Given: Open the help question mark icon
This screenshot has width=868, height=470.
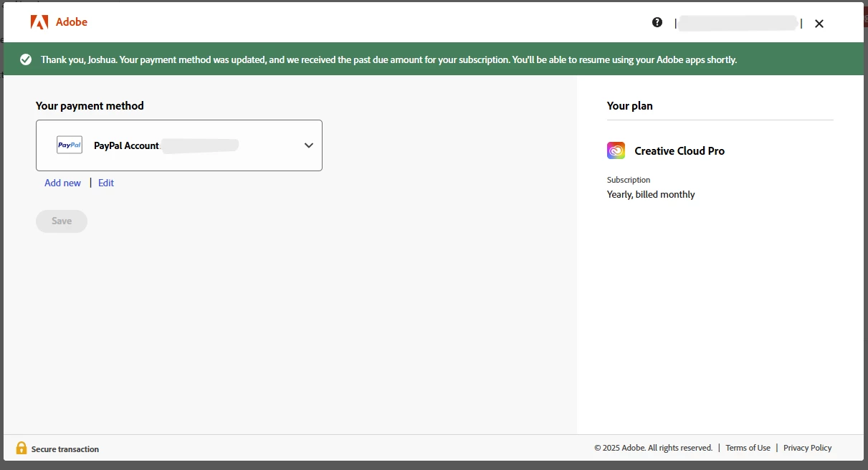Looking at the screenshot, I should 657,22.
